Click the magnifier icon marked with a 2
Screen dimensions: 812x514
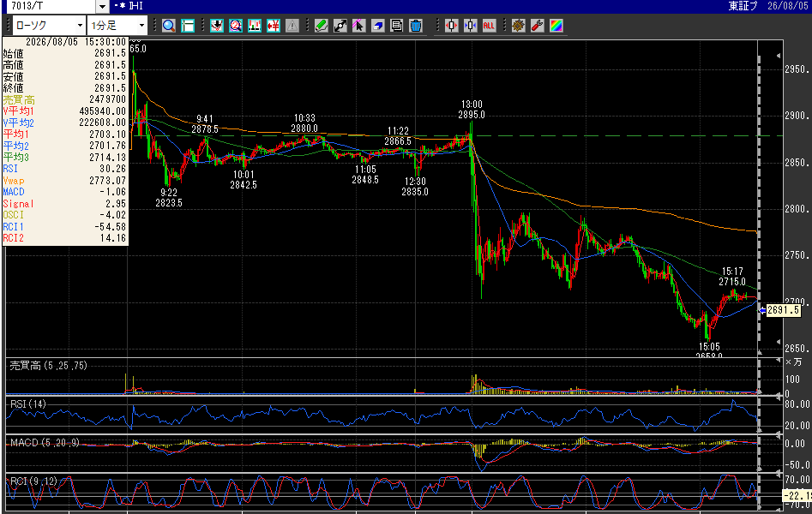(236, 26)
